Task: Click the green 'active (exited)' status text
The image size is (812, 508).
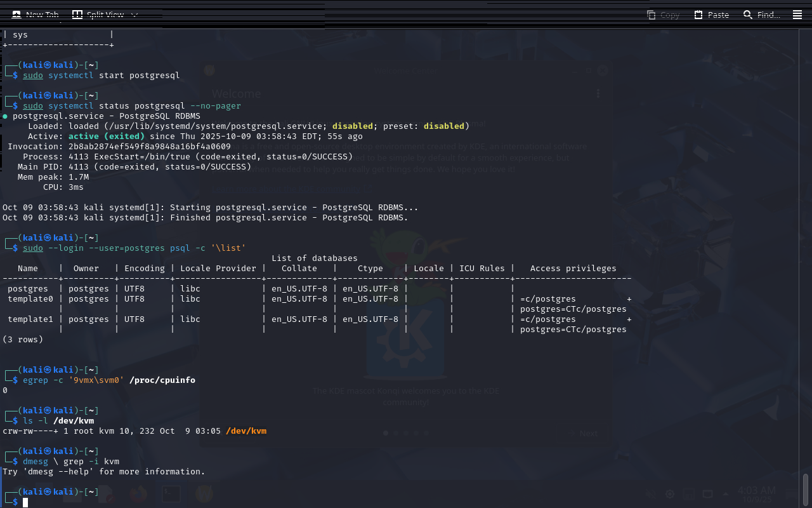Action: (106, 137)
